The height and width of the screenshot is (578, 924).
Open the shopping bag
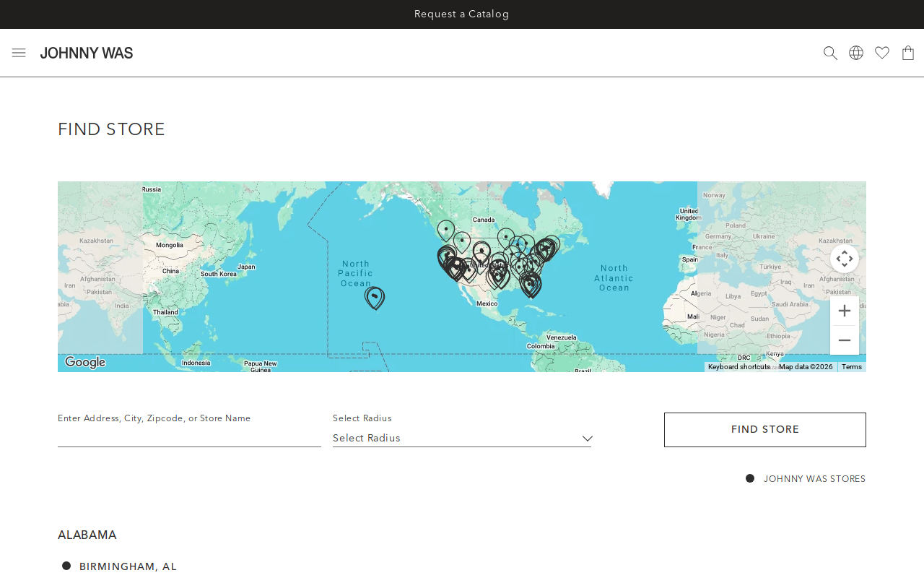pyautogui.click(x=908, y=53)
